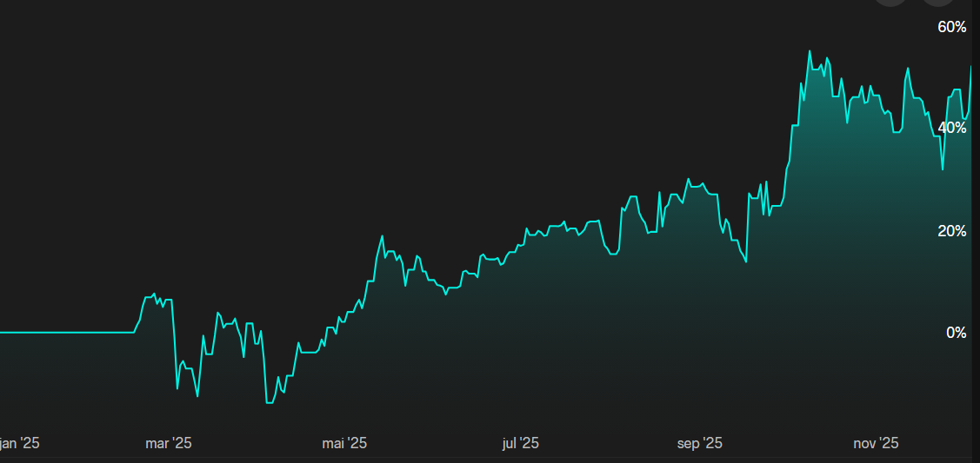The width and height of the screenshot is (980, 463).
Task: Click the 40% y-axis label
Action: (x=951, y=129)
